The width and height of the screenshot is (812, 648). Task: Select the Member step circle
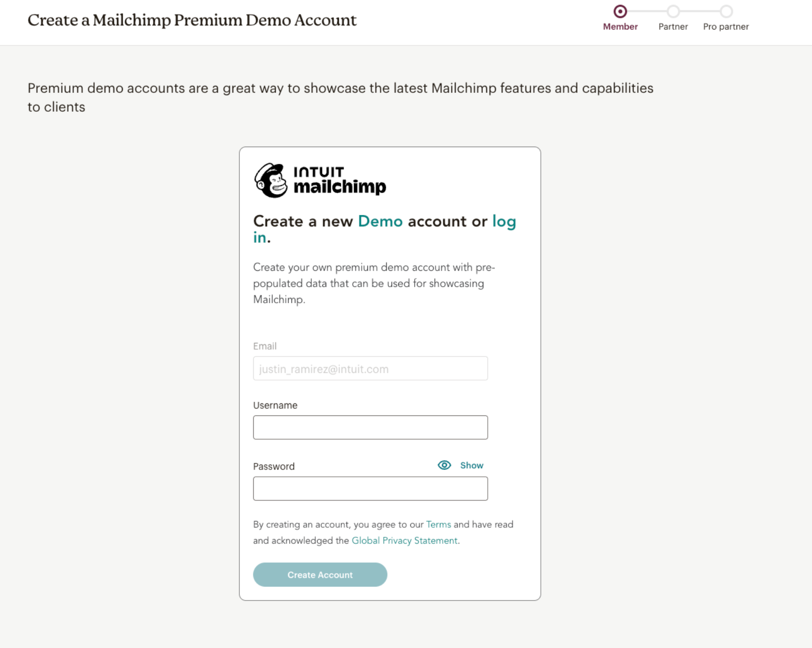(x=620, y=11)
